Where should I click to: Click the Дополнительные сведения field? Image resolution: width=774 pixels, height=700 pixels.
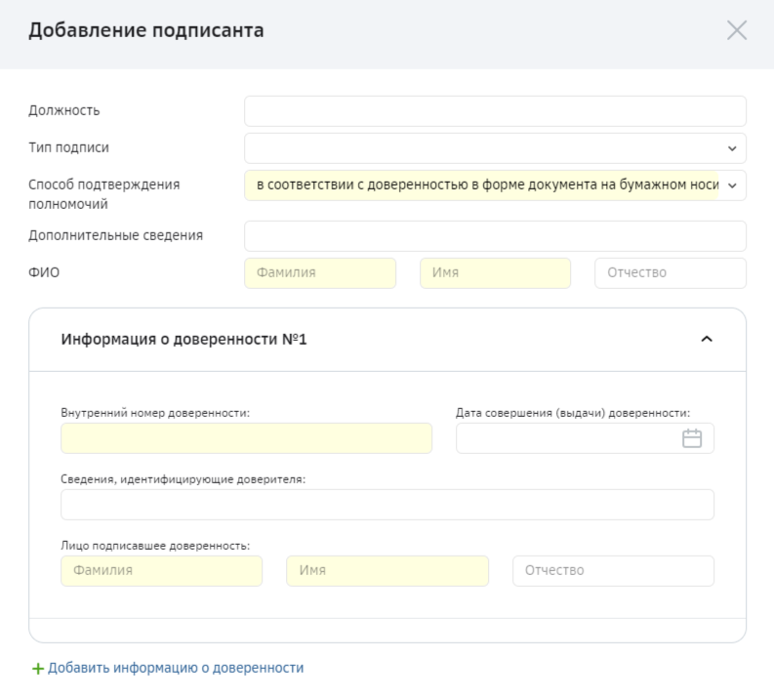pos(495,236)
